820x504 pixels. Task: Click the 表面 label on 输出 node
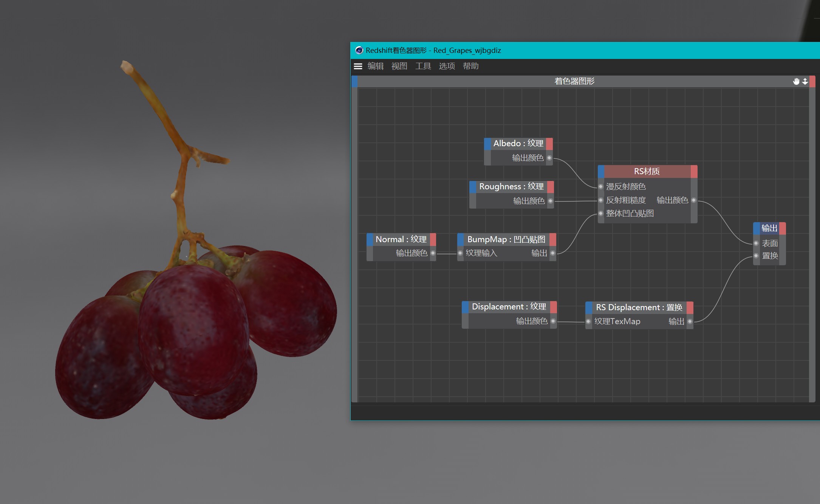(770, 243)
